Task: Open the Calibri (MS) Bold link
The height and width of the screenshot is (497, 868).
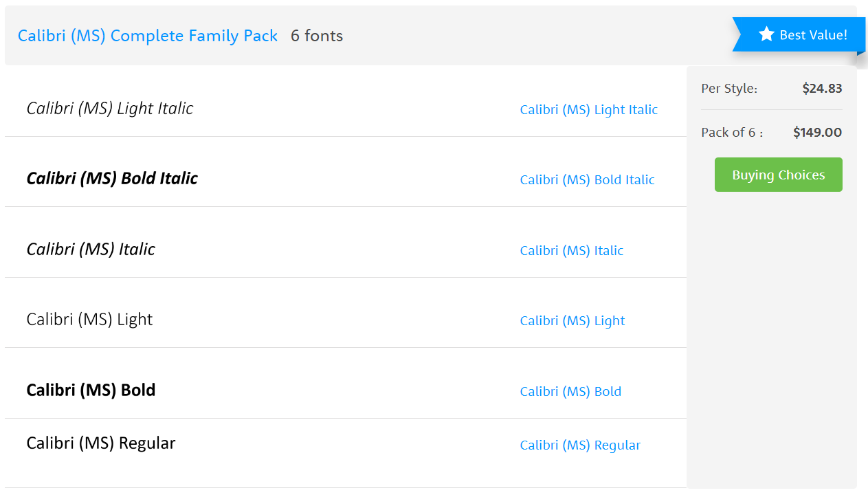Action: pos(570,391)
